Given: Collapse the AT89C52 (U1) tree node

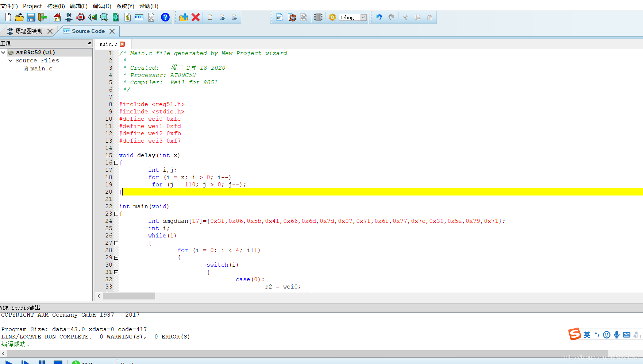Looking at the screenshot, I should (x=3, y=53).
